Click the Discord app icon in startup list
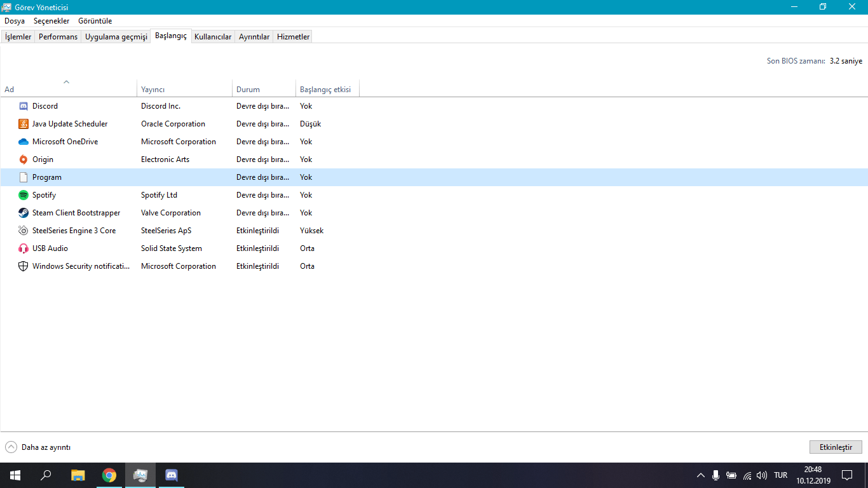The width and height of the screenshot is (868, 488). point(24,106)
